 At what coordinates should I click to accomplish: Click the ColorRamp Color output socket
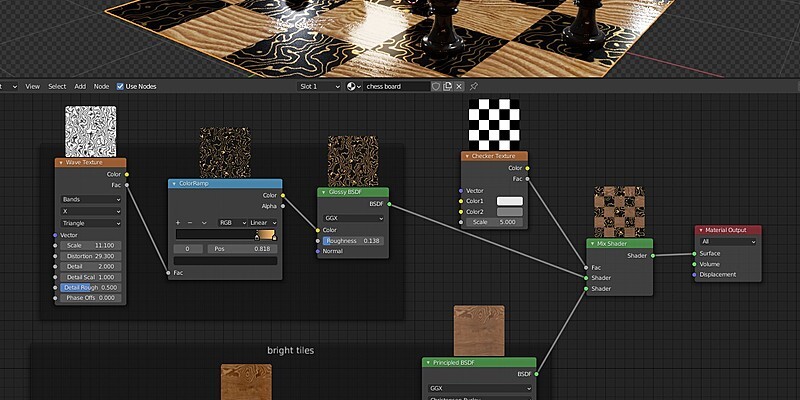pos(283,195)
